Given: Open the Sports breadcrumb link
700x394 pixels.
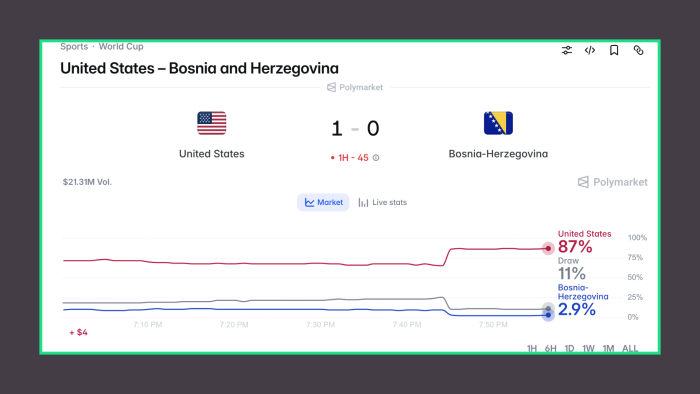Looking at the screenshot, I should pos(74,46).
